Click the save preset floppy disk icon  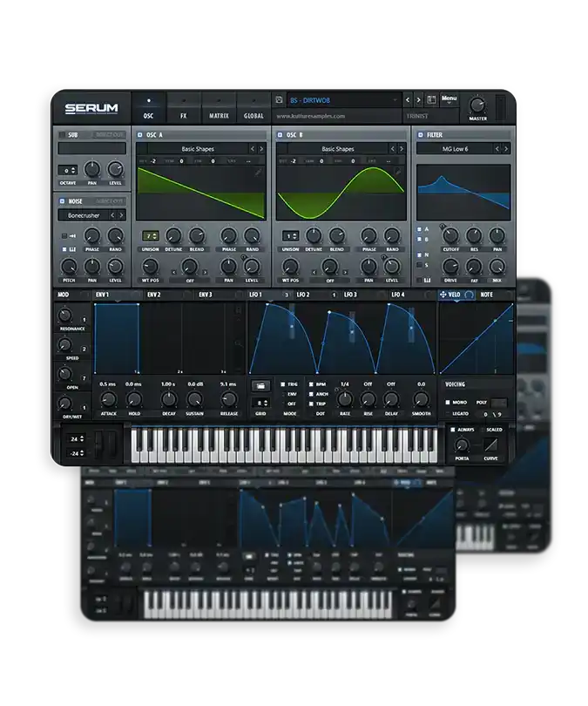pos(280,100)
